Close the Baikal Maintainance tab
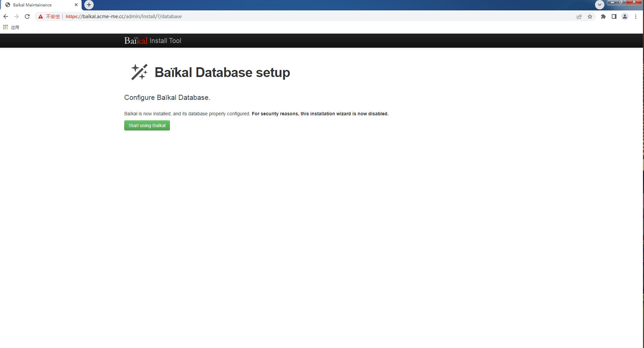 (x=76, y=5)
